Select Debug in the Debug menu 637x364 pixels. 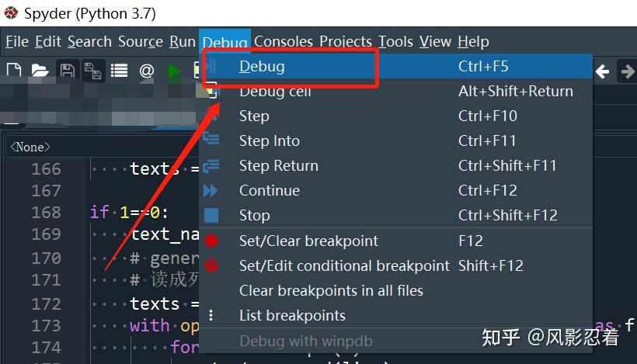coord(262,67)
